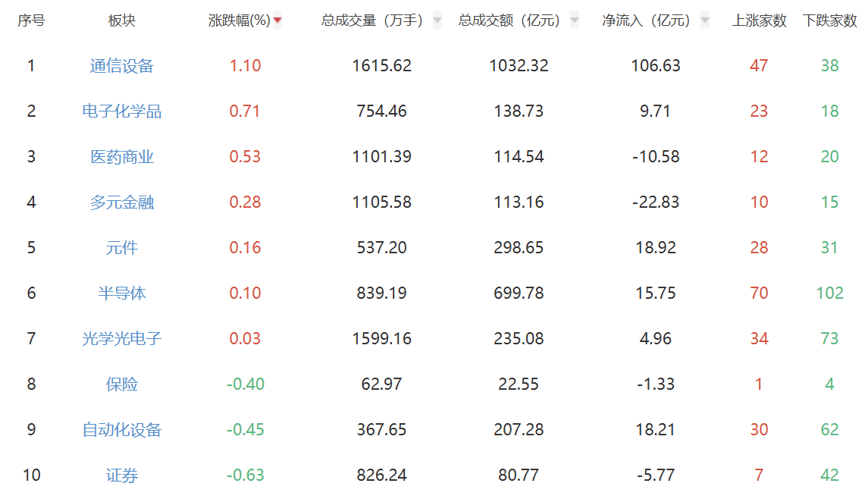
Task: Sort by the 上涨家数 column header
Action: 760,21
